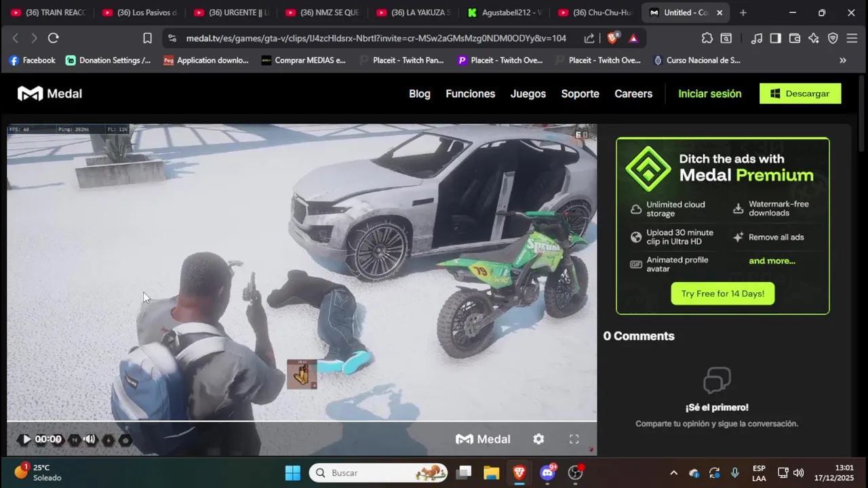Click the taskbar Buscar search box
Screen dimensions: 868x488
(x=379, y=472)
